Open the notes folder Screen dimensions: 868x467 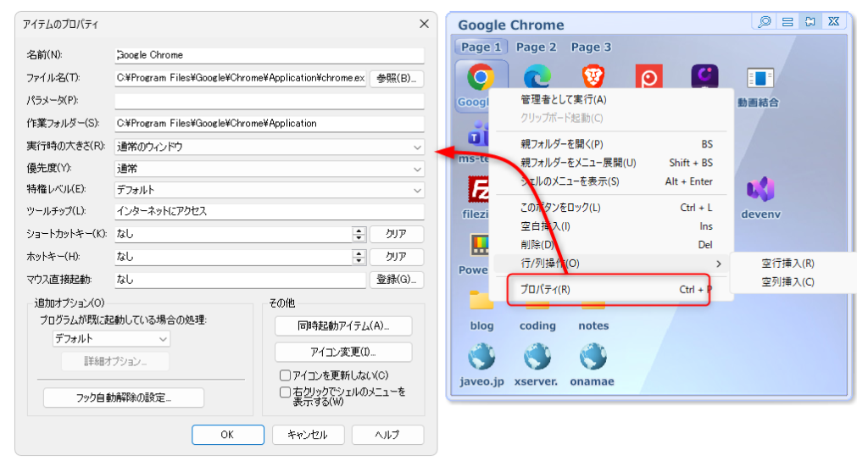pos(593,325)
